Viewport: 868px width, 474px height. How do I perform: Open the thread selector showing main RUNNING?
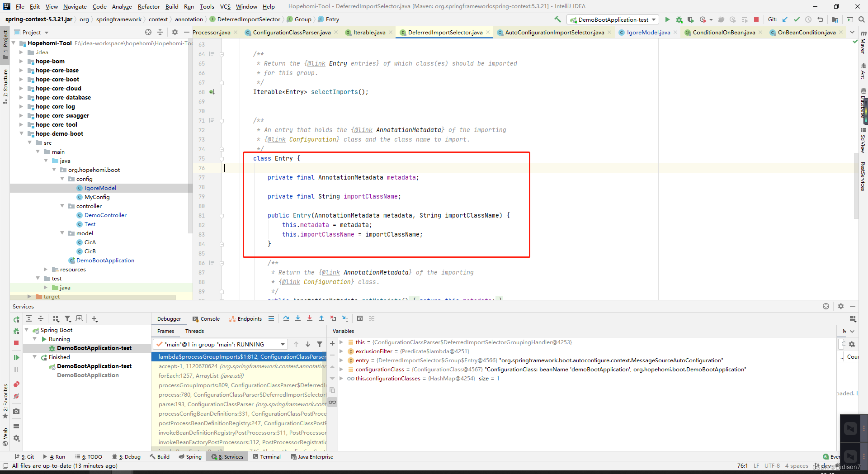[x=221, y=344]
